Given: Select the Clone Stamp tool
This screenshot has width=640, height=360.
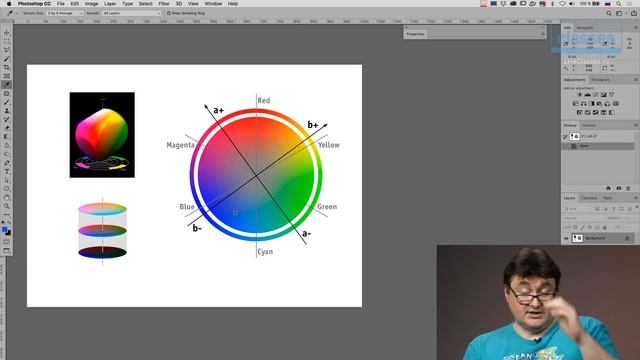Looking at the screenshot, I should click(7, 111).
